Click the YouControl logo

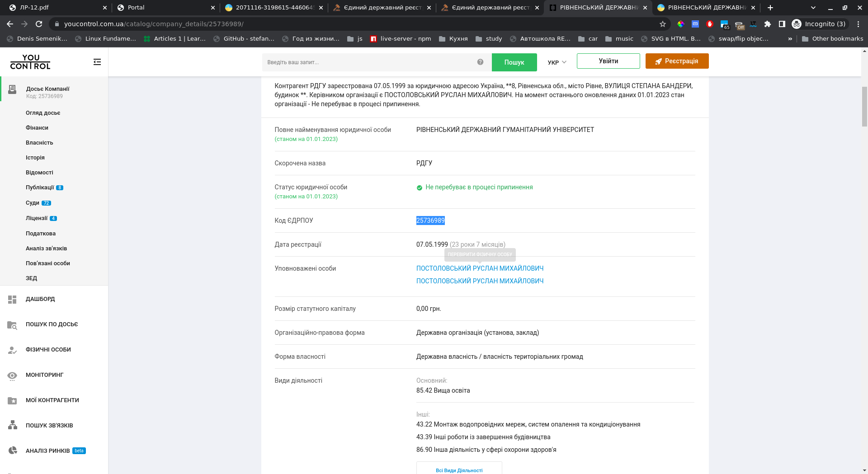[30, 62]
